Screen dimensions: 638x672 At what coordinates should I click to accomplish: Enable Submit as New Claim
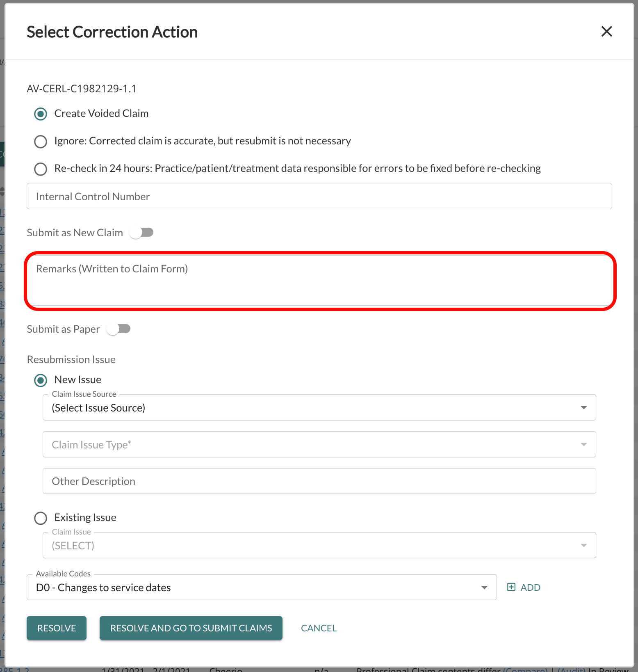coord(141,232)
